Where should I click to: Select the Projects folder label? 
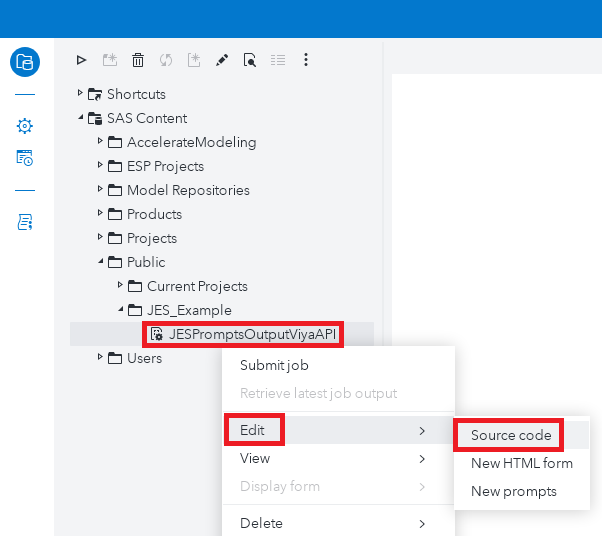coord(152,238)
